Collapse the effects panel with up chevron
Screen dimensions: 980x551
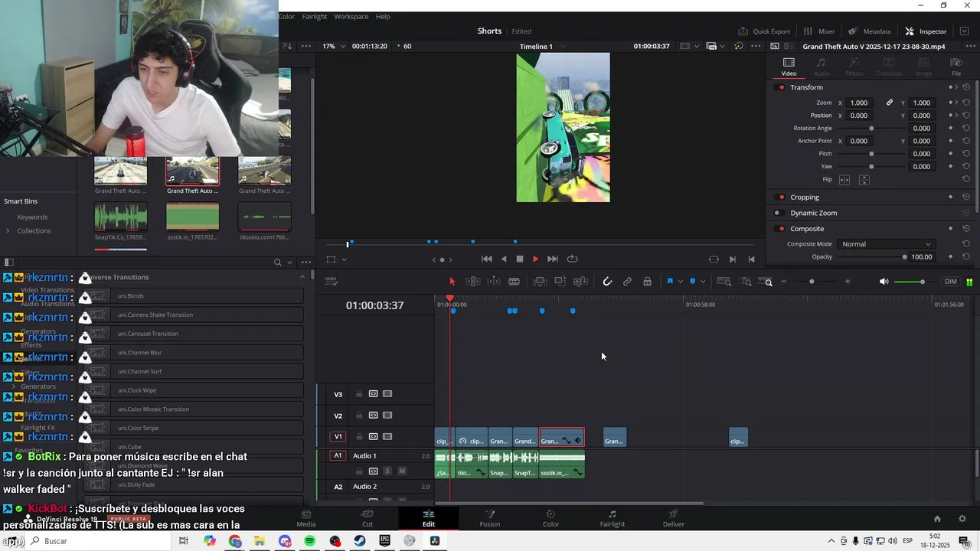click(x=302, y=277)
